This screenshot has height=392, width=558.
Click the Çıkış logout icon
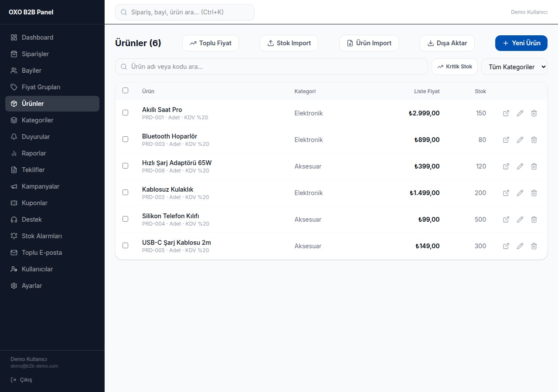point(14,380)
